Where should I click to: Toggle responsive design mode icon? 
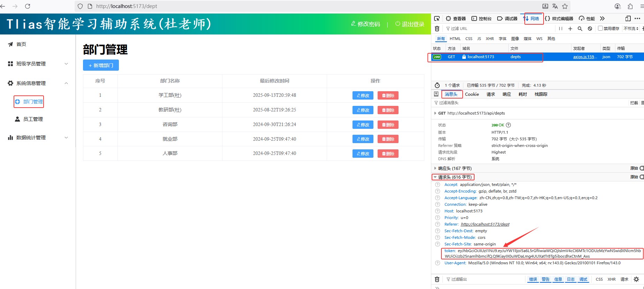[x=628, y=18]
